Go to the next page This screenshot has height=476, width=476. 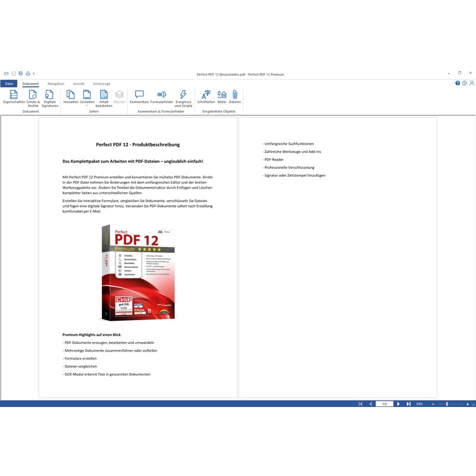pyautogui.click(x=399, y=404)
